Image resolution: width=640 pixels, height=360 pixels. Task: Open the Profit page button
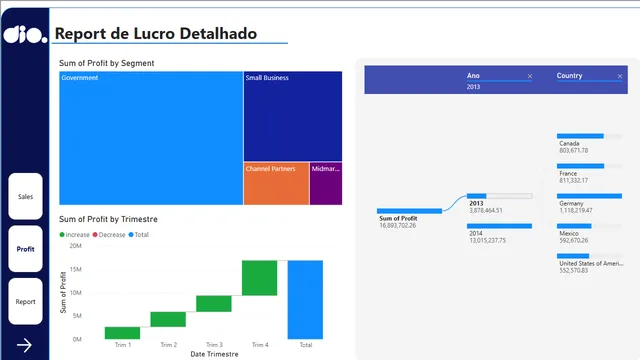click(x=25, y=249)
